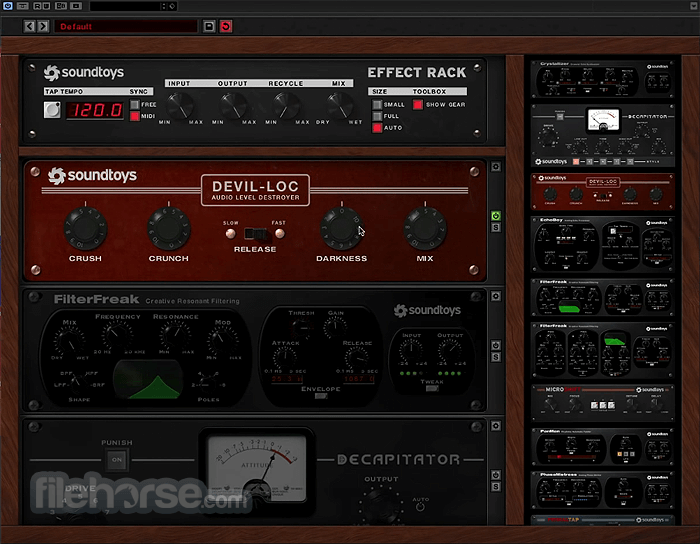Click the FilterFreak Frequency knob

click(x=117, y=336)
